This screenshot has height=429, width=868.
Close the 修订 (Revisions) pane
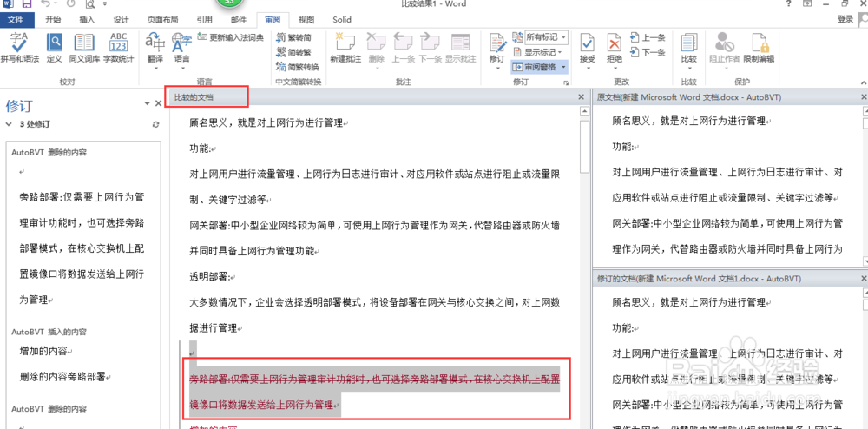click(158, 103)
